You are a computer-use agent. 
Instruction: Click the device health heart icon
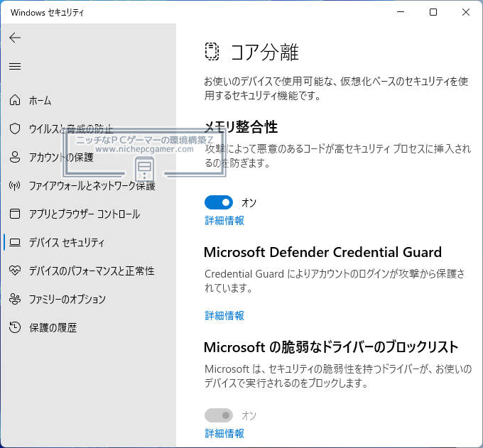pos(15,271)
